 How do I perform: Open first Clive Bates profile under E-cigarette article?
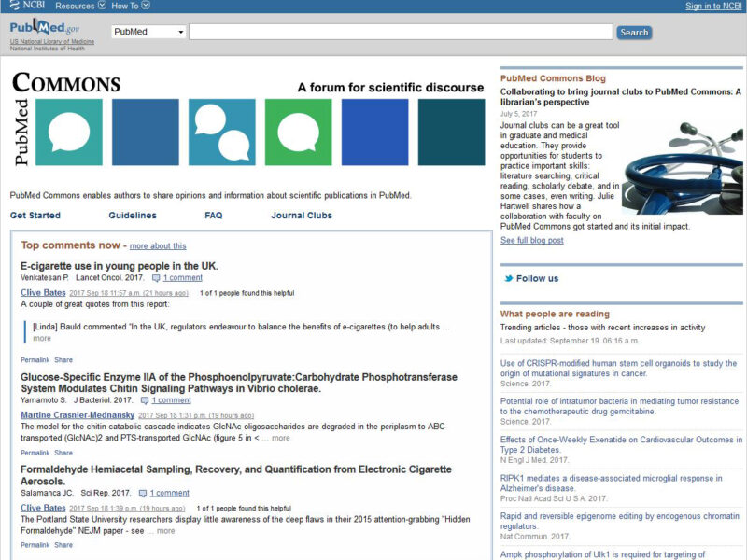(43, 293)
